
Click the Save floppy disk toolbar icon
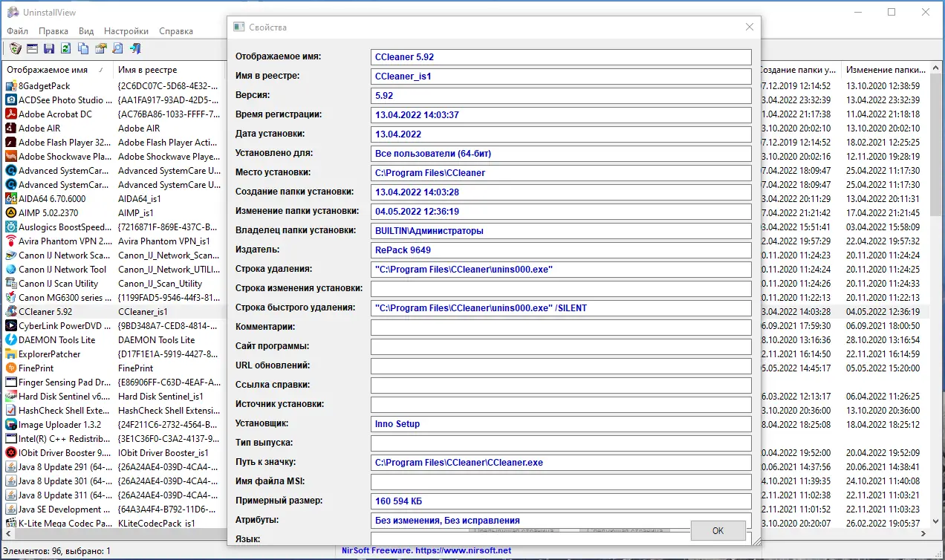tap(49, 49)
